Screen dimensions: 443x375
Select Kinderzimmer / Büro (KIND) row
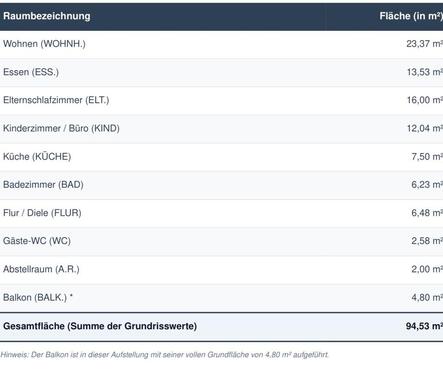click(221, 129)
